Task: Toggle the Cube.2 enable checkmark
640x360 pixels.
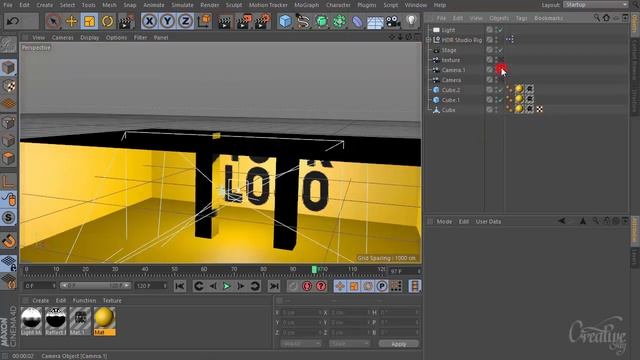Action: tap(500, 90)
